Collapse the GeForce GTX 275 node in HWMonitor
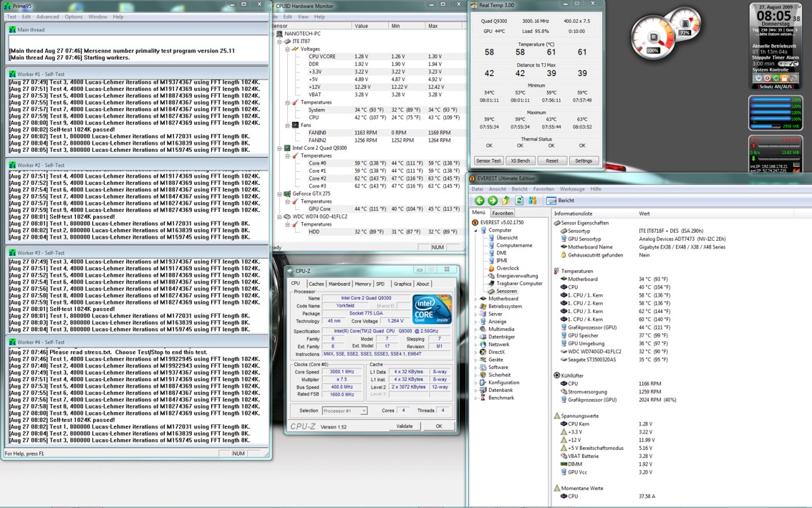 pyautogui.click(x=280, y=194)
